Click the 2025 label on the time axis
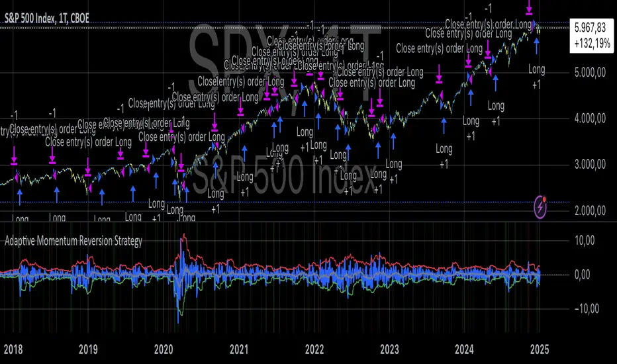Image resolution: width=617 pixels, height=364 pixels. tap(540, 349)
